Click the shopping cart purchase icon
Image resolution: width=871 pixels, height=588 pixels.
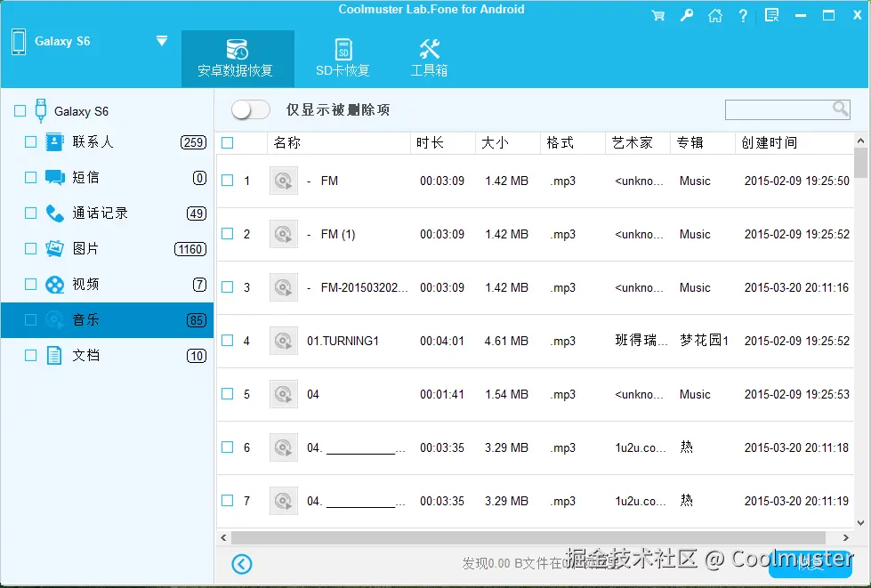pos(657,15)
